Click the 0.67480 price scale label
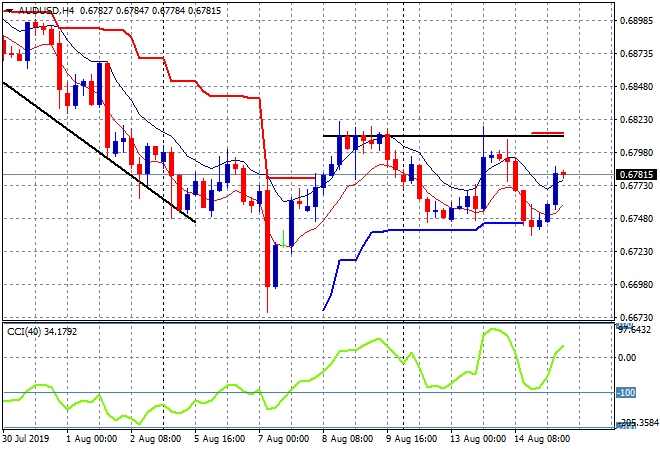 tap(636, 218)
